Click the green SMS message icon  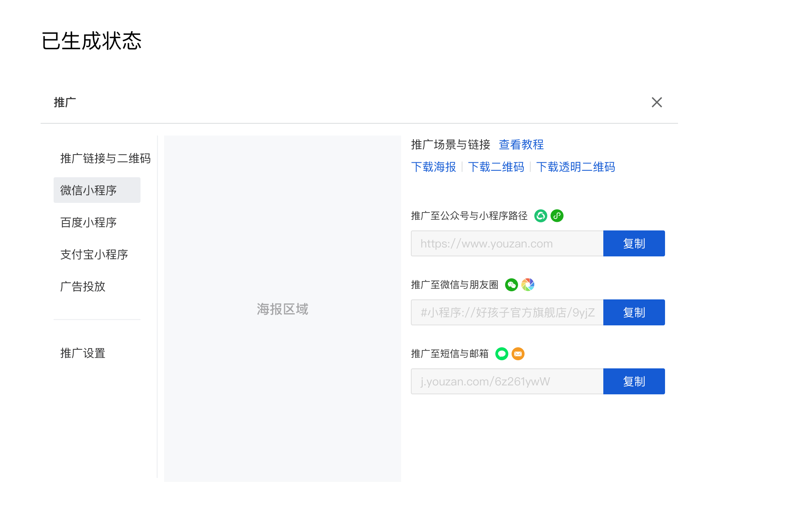[502, 354]
